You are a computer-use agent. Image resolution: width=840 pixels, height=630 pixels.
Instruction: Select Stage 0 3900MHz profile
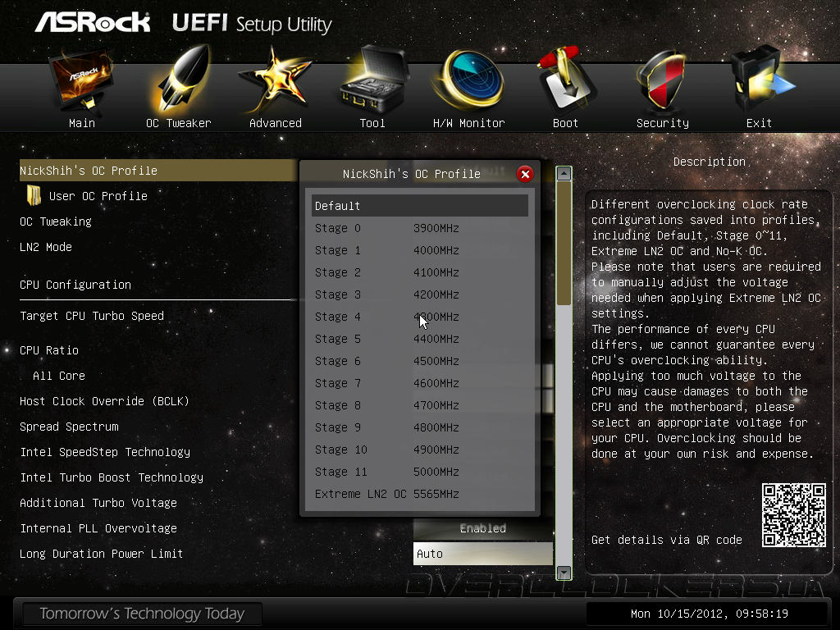coord(420,228)
